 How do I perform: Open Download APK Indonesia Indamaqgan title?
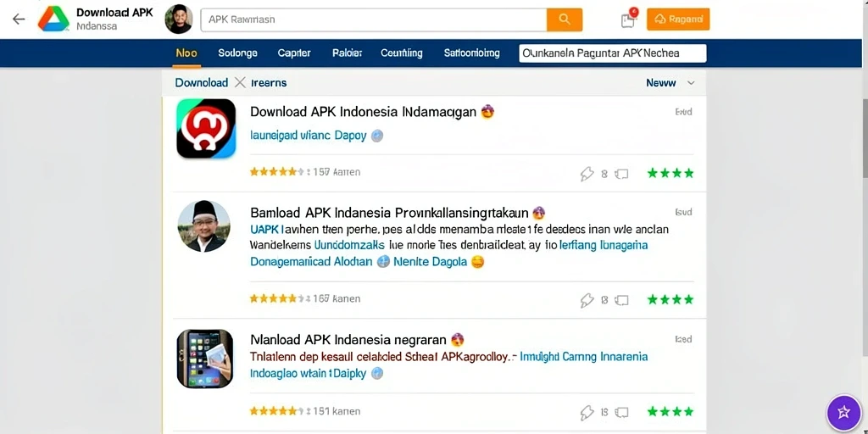point(363,112)
